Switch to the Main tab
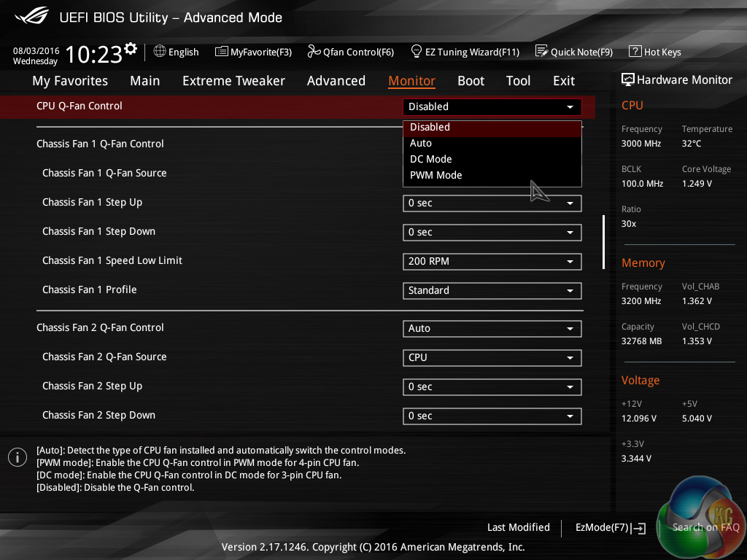The height and width of the screenshot is (560, 747). (x=145, y=81)
